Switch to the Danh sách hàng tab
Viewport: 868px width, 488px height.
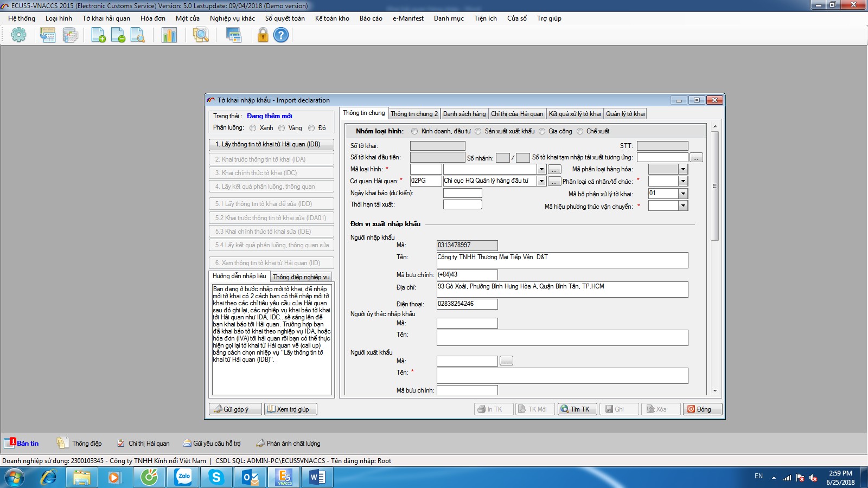tap(464, 114)
